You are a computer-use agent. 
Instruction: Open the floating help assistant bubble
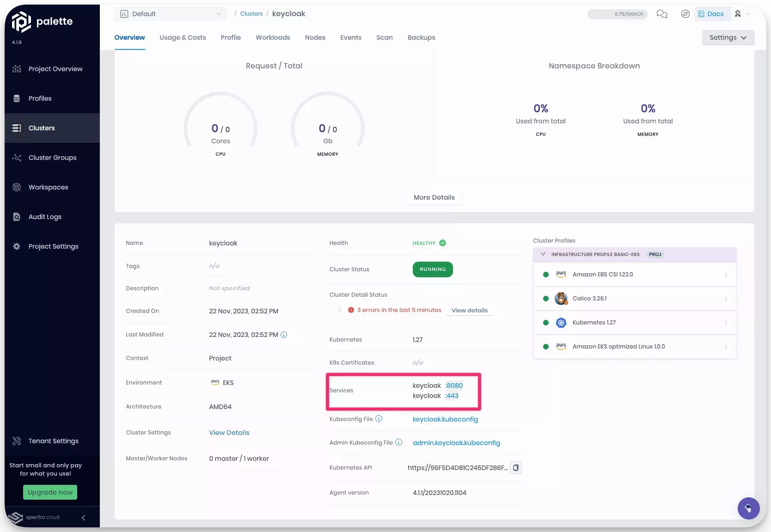[749, 508]
